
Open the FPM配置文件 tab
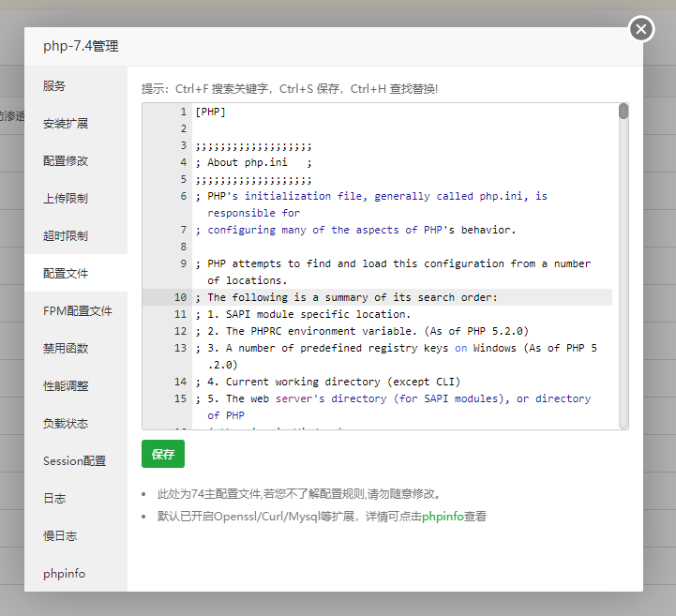(x=76, y=310)
